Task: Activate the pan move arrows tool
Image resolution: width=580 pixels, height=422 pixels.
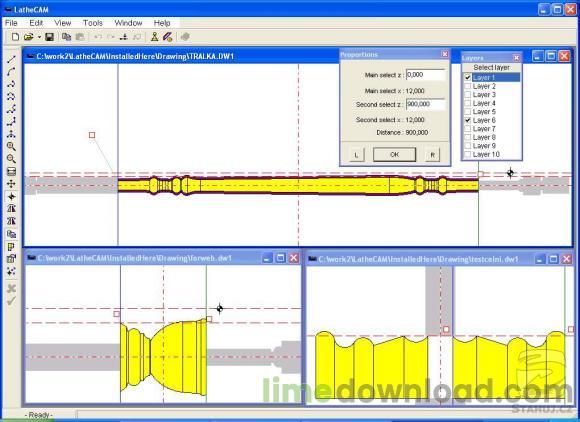Action: [x=11, y=184]
